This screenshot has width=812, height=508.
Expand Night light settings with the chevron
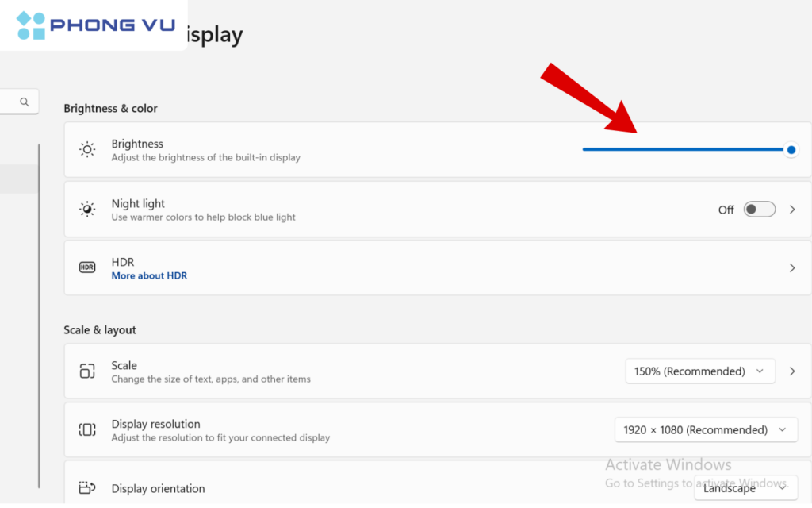coord(792,210)
